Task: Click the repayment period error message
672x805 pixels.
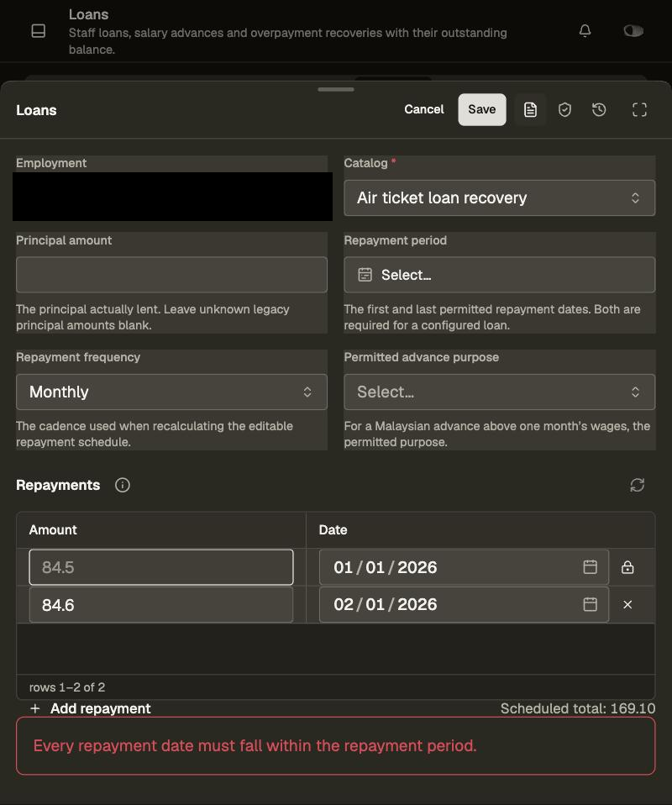Action: click(x=336, y=746)
